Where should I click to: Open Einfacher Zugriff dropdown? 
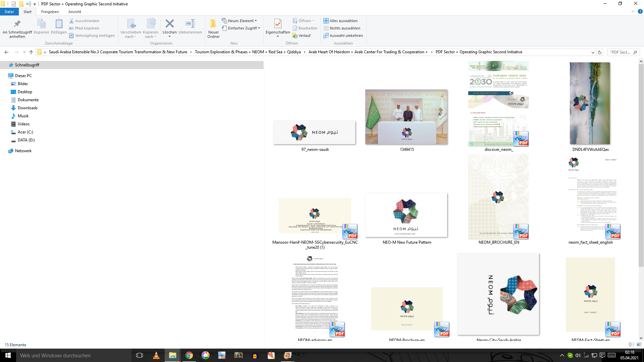click(x=241, y=28)
